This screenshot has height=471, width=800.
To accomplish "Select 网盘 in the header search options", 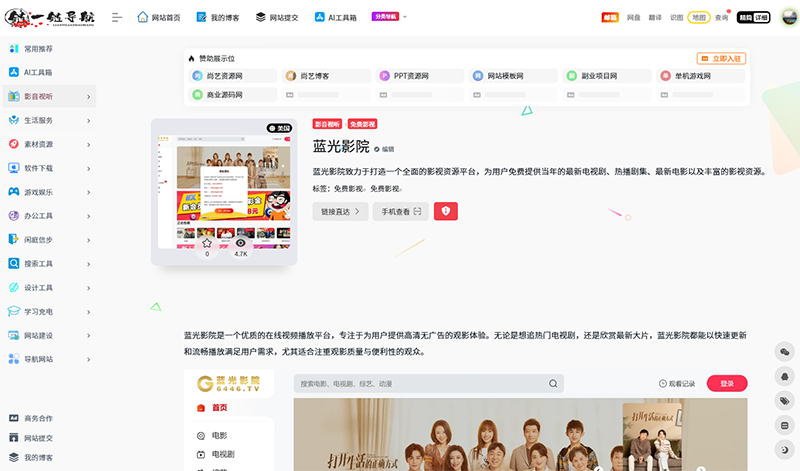I will click(x=633, y=17).
